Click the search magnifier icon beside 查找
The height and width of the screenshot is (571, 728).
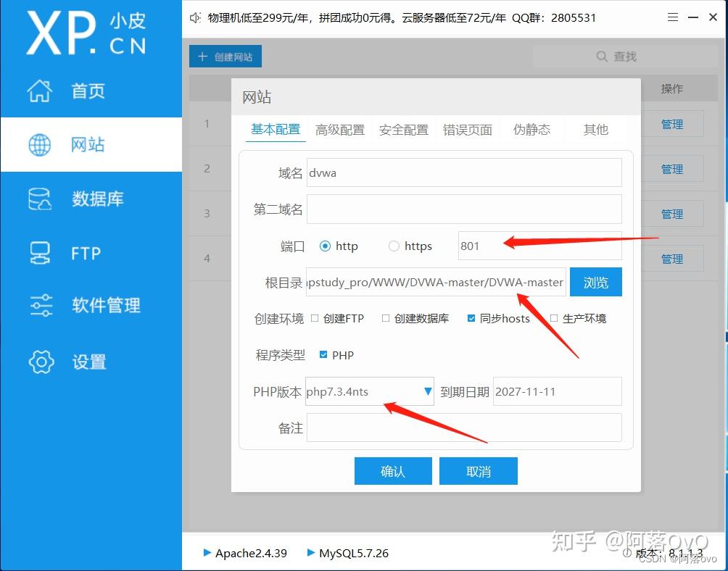click(602, 56)
